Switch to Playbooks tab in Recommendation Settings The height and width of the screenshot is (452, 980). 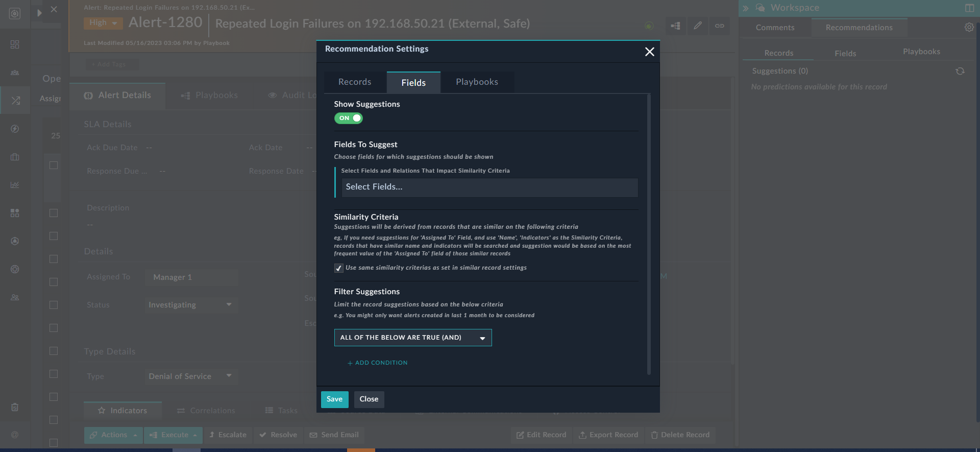pos(477,82)
